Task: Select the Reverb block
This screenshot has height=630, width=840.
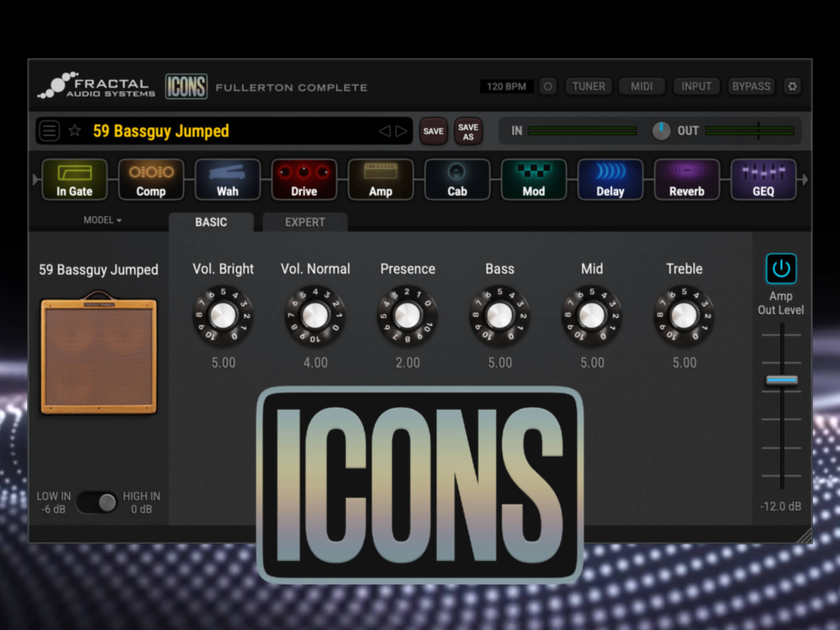Action: click(687, 180)
